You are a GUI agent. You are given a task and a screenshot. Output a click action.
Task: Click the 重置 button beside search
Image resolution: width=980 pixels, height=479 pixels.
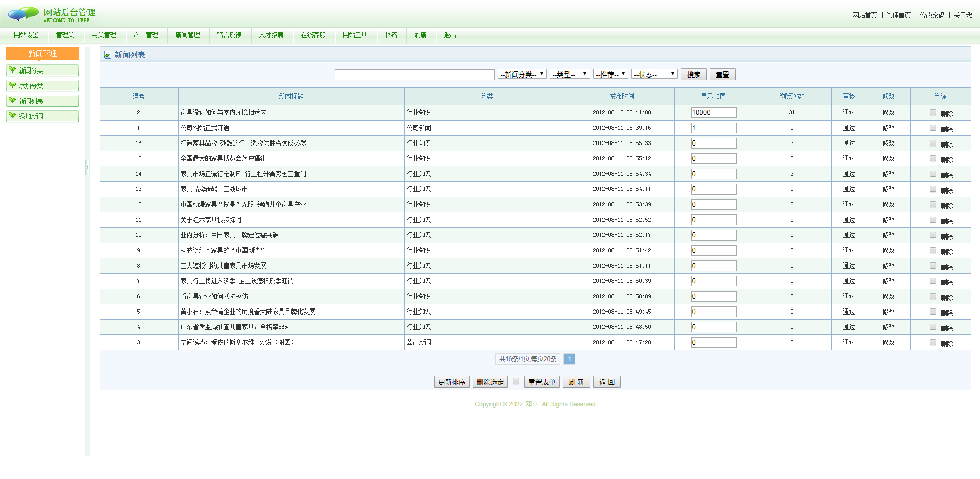click(x=722, y=75)
